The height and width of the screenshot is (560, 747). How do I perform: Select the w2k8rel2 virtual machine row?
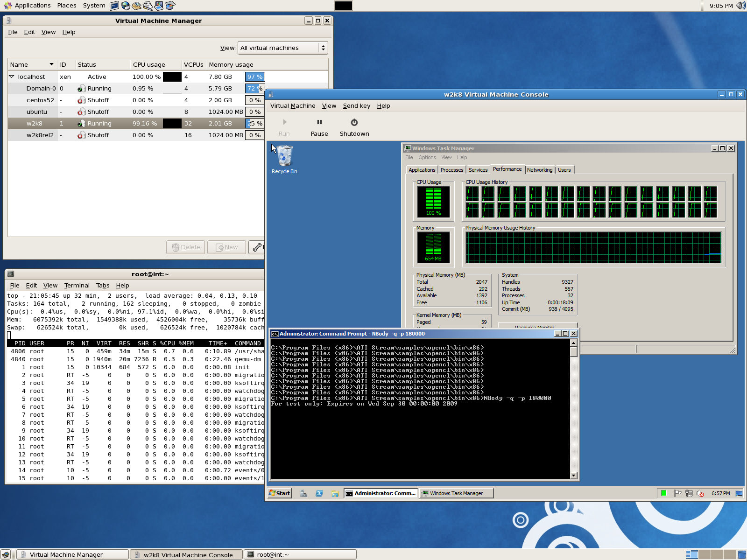pos(136,135)
